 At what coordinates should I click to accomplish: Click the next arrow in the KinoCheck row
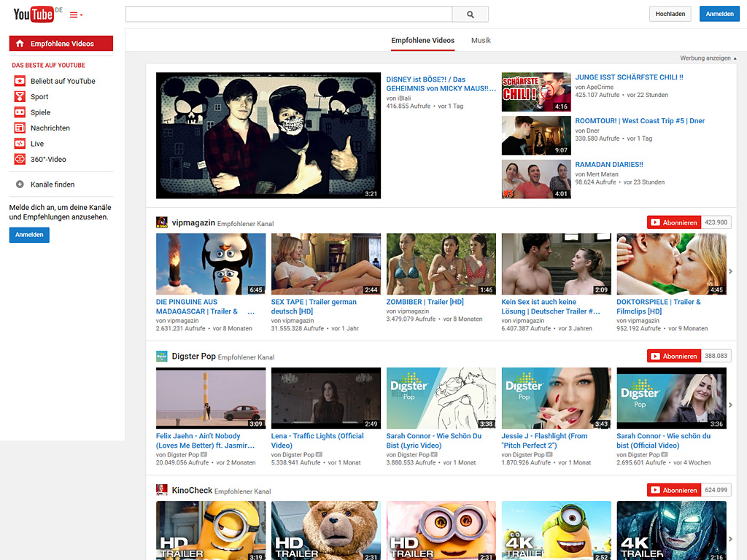tap(730, 539)
